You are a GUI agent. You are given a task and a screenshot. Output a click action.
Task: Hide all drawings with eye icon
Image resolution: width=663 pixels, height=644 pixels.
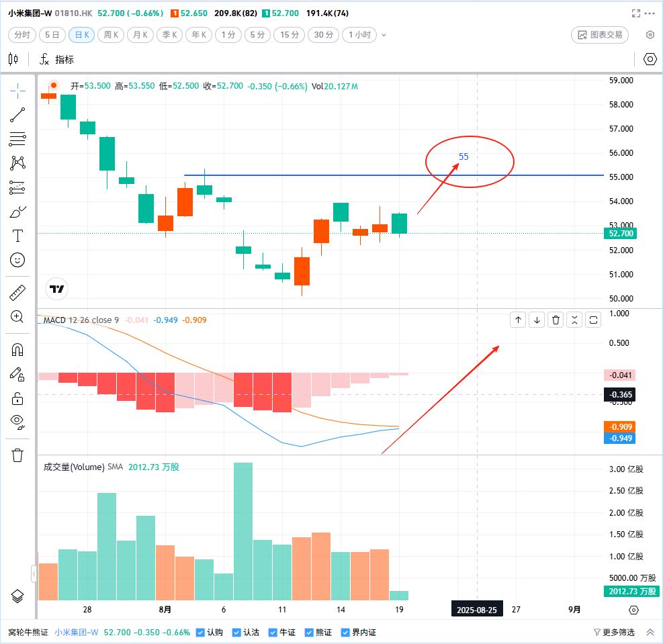(x=17, y=422)
